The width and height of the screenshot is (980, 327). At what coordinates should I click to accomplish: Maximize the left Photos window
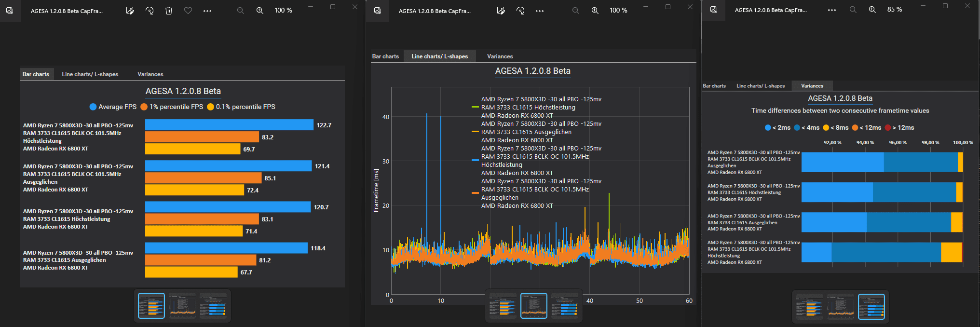click(333, 7)
